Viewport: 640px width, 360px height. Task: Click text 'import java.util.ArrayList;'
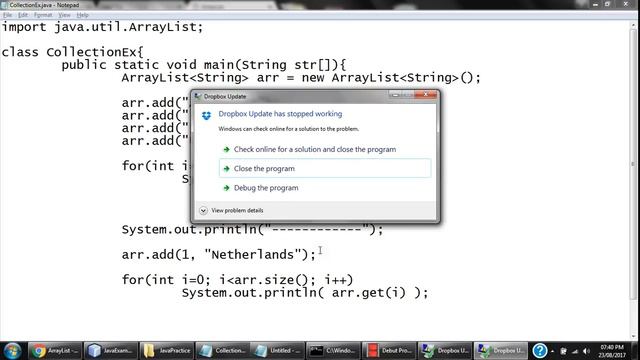click(x=102, y=27)
